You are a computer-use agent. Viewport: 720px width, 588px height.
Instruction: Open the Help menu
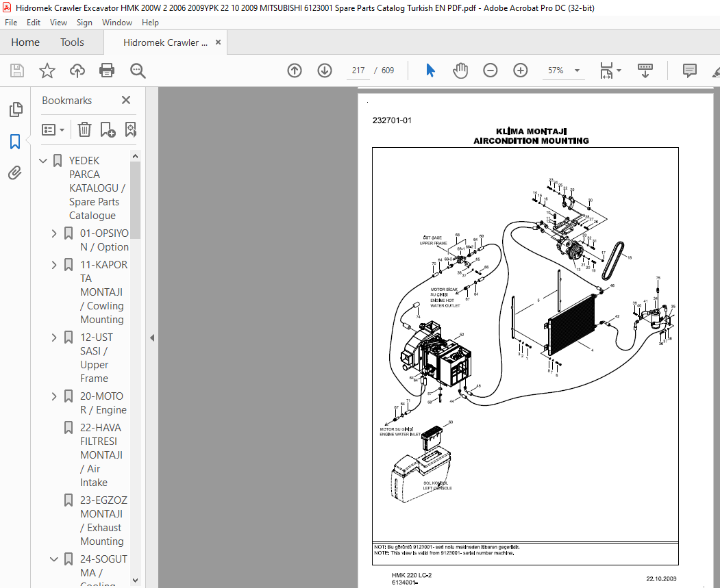point(150,23)
